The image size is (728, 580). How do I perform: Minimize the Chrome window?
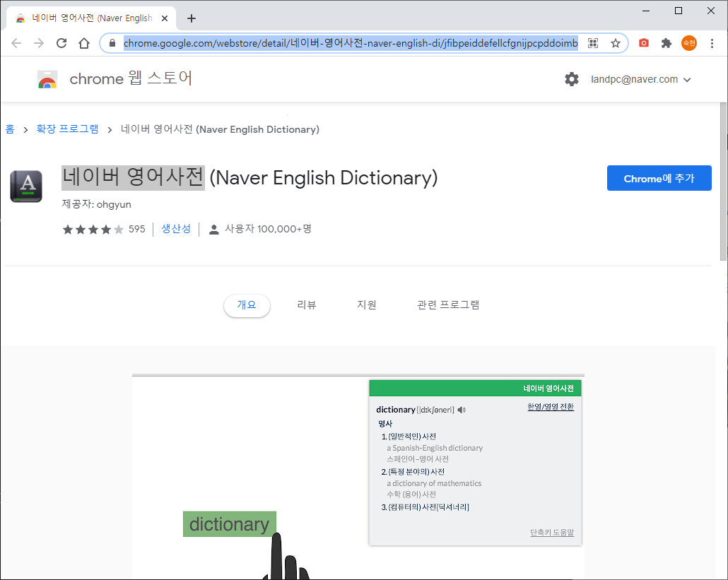(x=646, y=11)
